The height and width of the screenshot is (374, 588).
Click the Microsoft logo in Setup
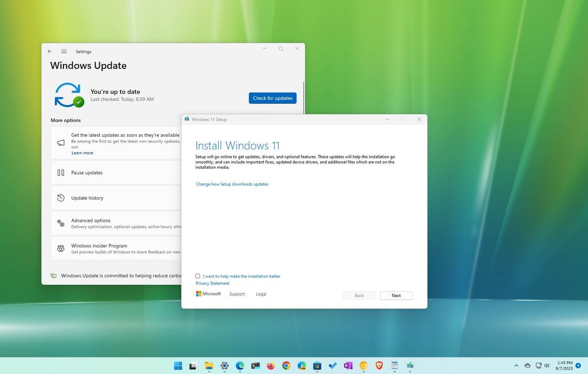click(x=208, y=294)
